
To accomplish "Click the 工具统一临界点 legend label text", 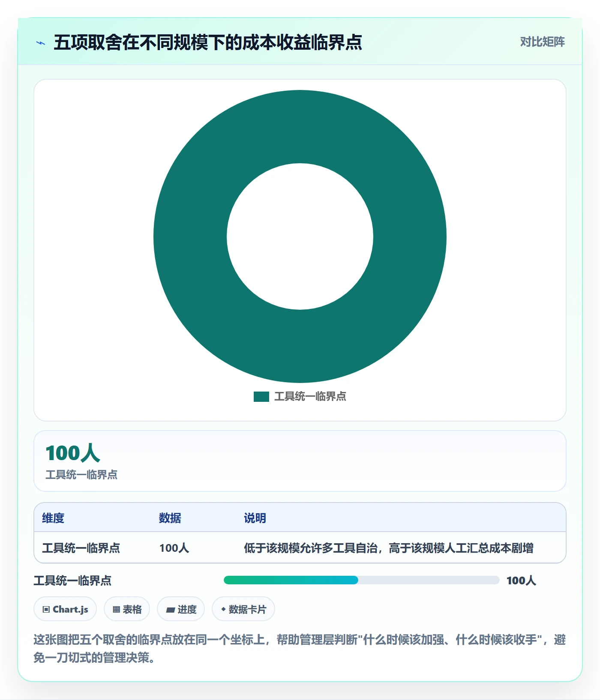I will click(310, 397).
